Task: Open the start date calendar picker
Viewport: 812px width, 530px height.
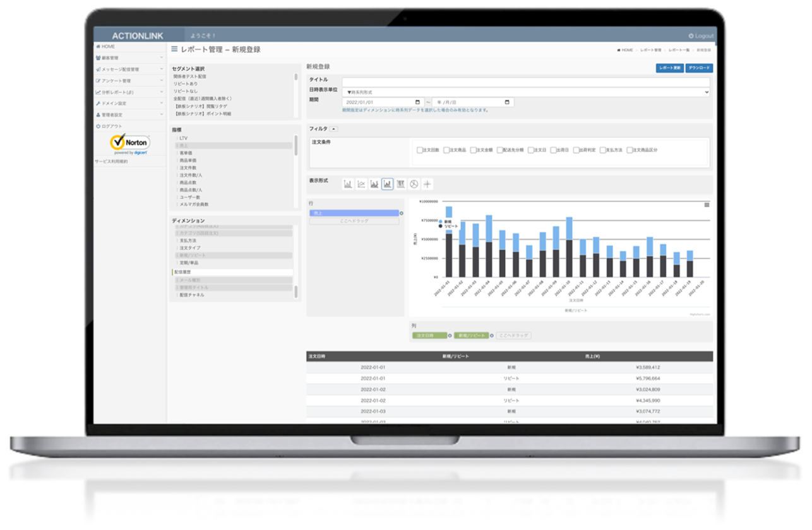Action: (x=417, y=102)
